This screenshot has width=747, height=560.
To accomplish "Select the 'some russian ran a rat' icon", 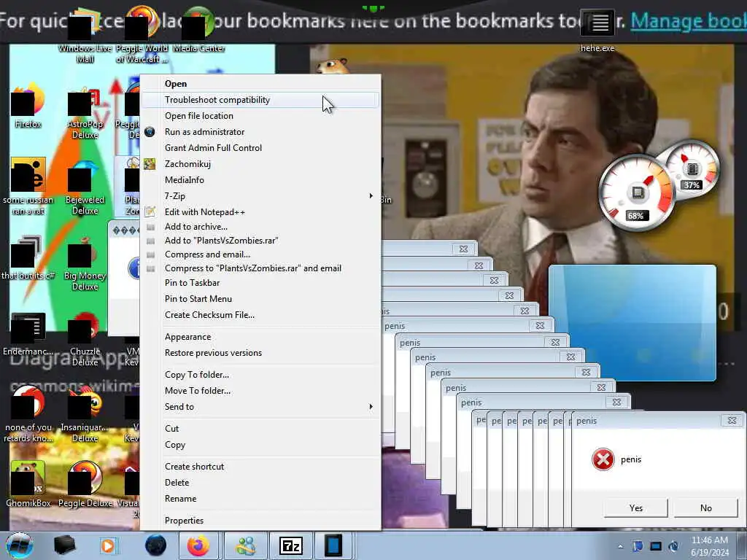I will coord(28,187).
